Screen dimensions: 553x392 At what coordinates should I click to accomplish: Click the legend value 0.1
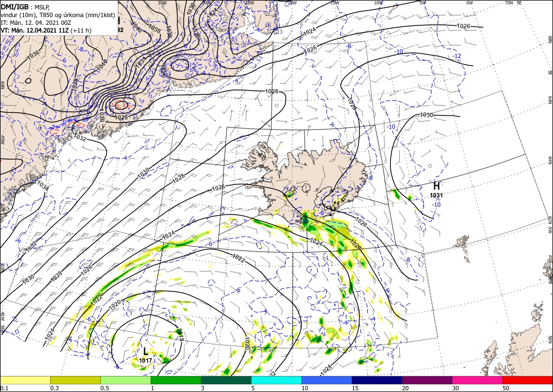point(4,388)
